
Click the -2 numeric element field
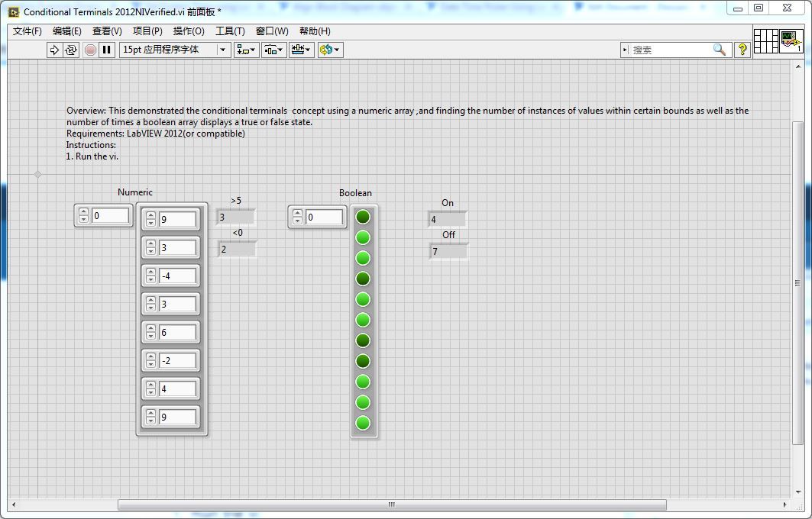pyautogui.click(x=178, y=361)
